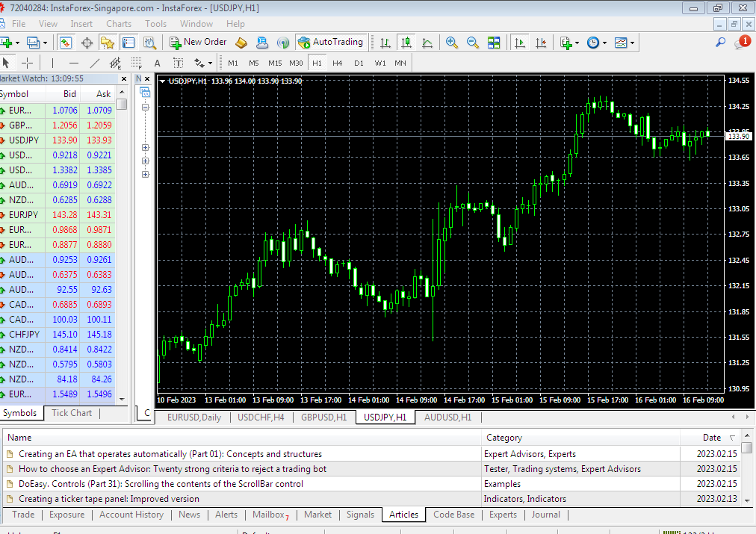The image size is (756, 534).
Task: Switch to bar chart mode
Action: (385, 43)
